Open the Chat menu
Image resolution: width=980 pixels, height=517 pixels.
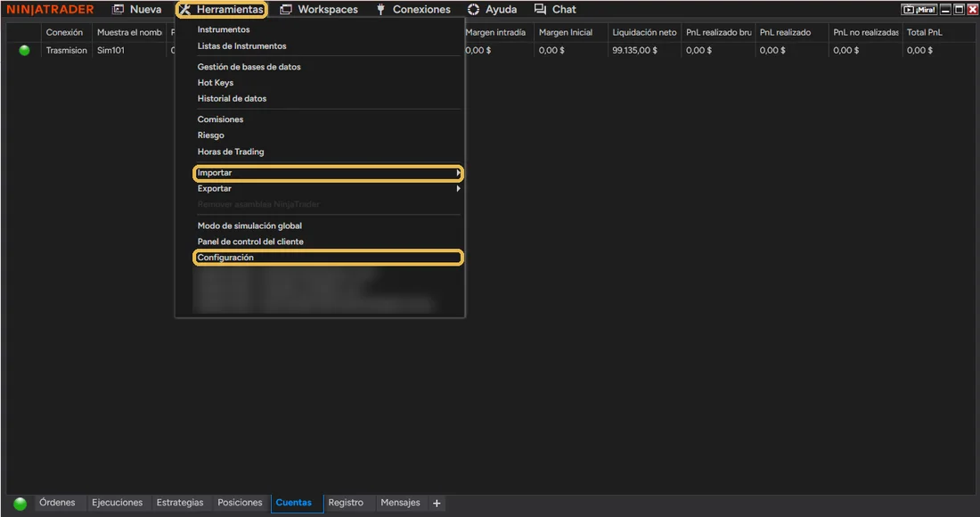coord(555,10)
